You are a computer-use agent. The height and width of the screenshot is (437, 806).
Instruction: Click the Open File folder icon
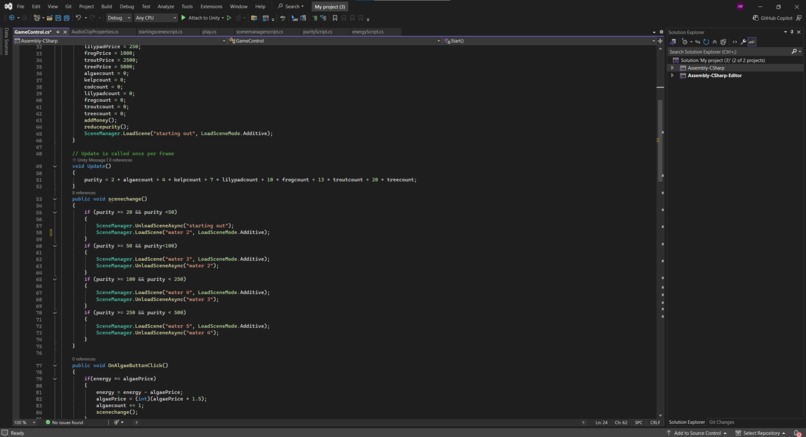pos(49,18)
